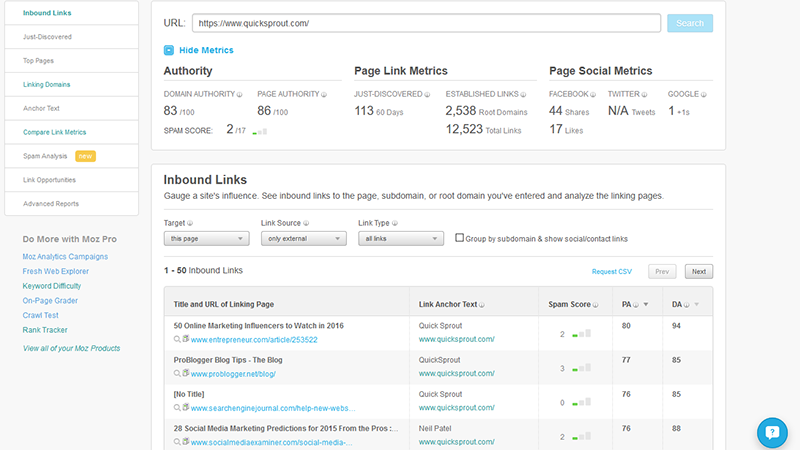Click Established Links info icon
The height and width of the screenshot is (450, 800).
point(523,94)
